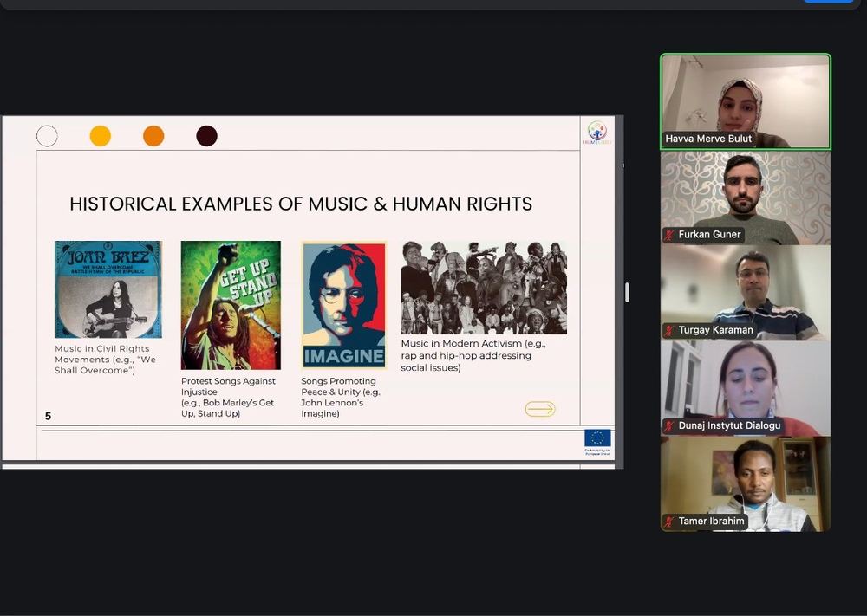The image size is (867, 616).
Task: Select Turgay Karaman's video tile
Action: coord(746,293)
